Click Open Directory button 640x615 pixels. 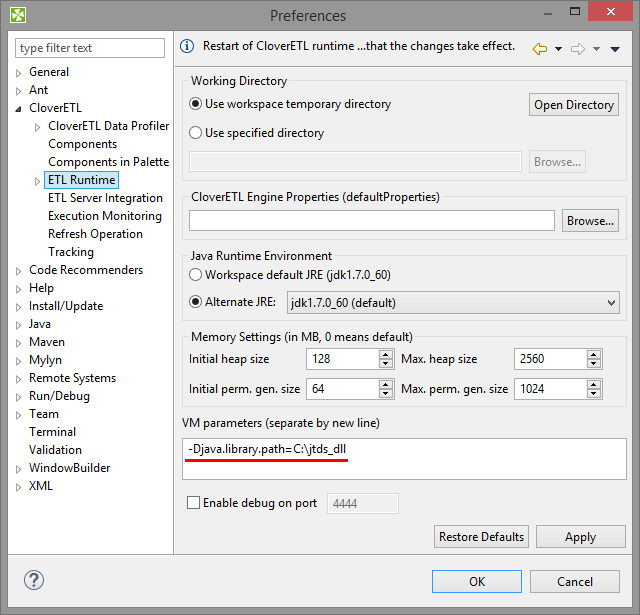pyautogui.click(x=574, y=105)
